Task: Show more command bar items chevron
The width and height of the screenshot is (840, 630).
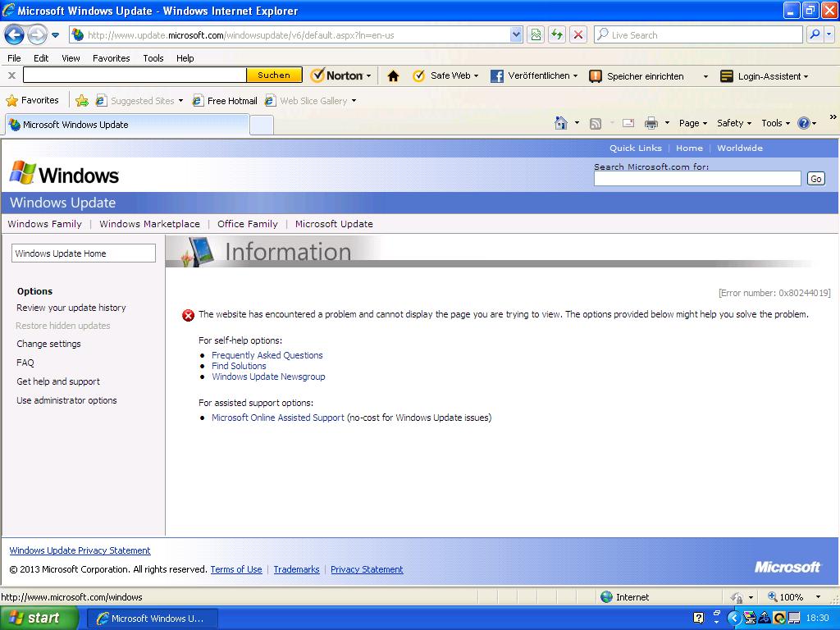Action: (x=833, y=116)
